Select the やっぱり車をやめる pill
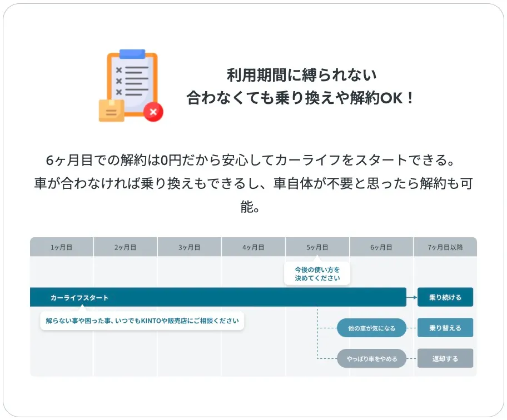 coord(371,359)
